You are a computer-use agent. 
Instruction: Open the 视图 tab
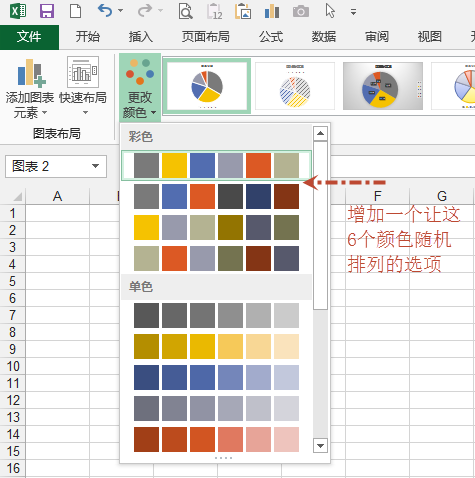[430, 37]
